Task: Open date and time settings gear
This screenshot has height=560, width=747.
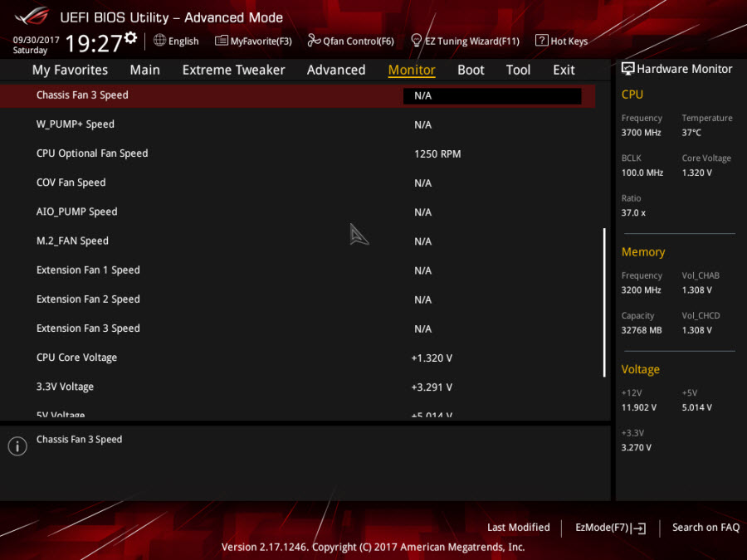Action: [130, 37]
